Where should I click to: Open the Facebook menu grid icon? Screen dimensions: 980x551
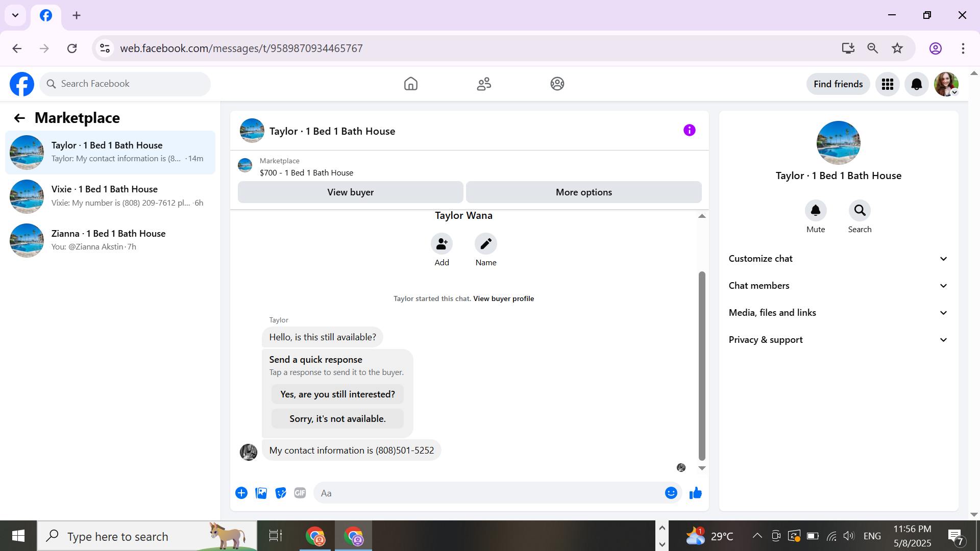888,84
